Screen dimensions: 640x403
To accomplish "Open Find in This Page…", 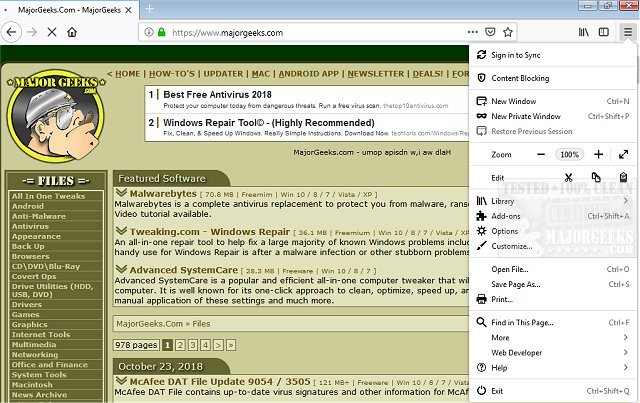I will tap(553, 323).
